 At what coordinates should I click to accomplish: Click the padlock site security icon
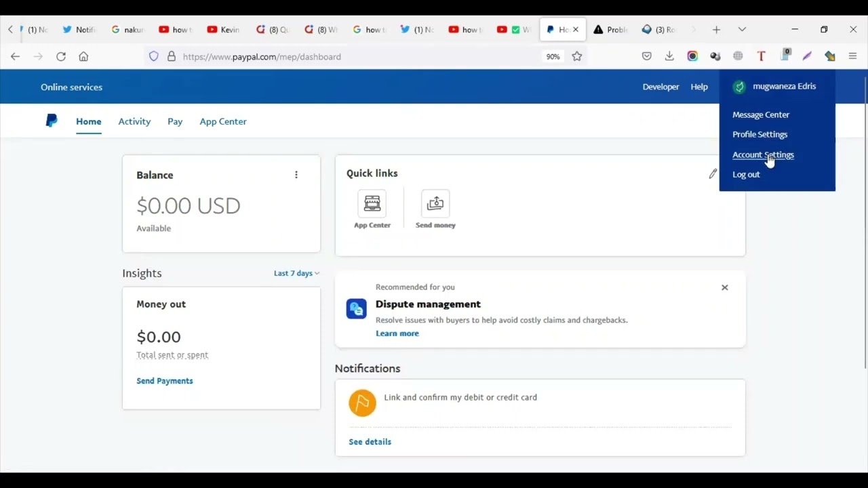(x=171, y=56)
